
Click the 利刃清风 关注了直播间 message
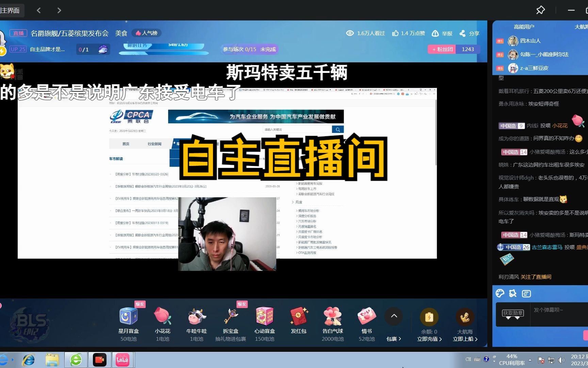point(525,277)
